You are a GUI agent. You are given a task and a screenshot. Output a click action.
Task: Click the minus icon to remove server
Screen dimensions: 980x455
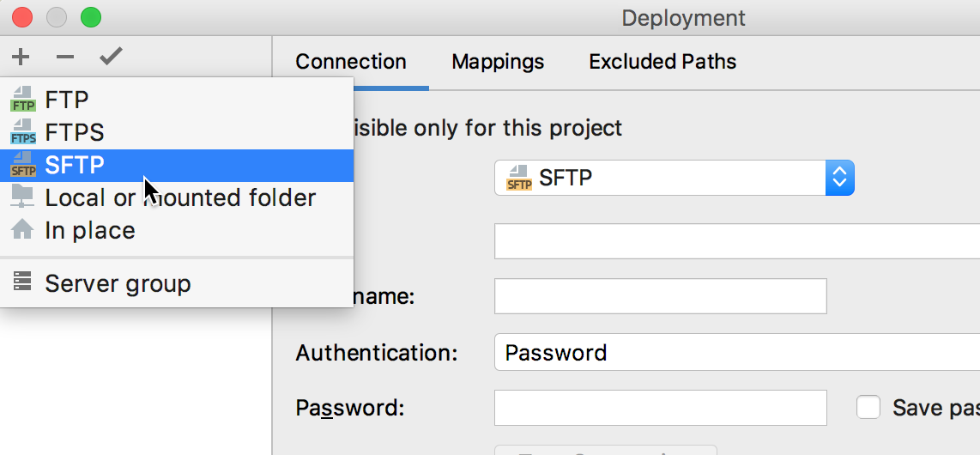(65, 58)
